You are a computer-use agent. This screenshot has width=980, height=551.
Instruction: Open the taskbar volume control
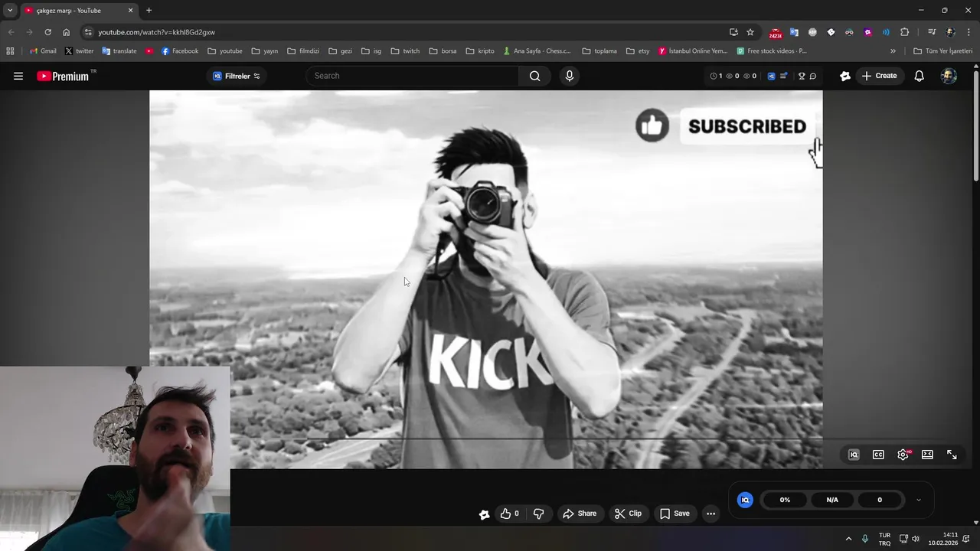(x=915, y=539)
